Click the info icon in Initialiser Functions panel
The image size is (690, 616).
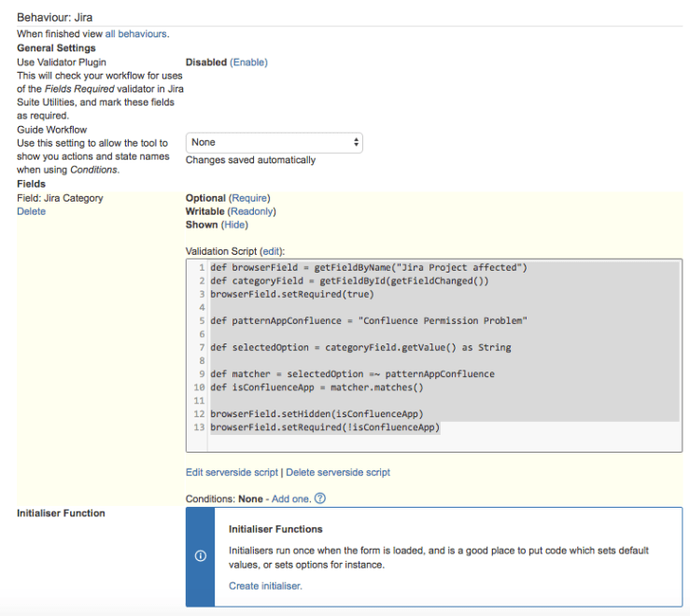[200, 556]
